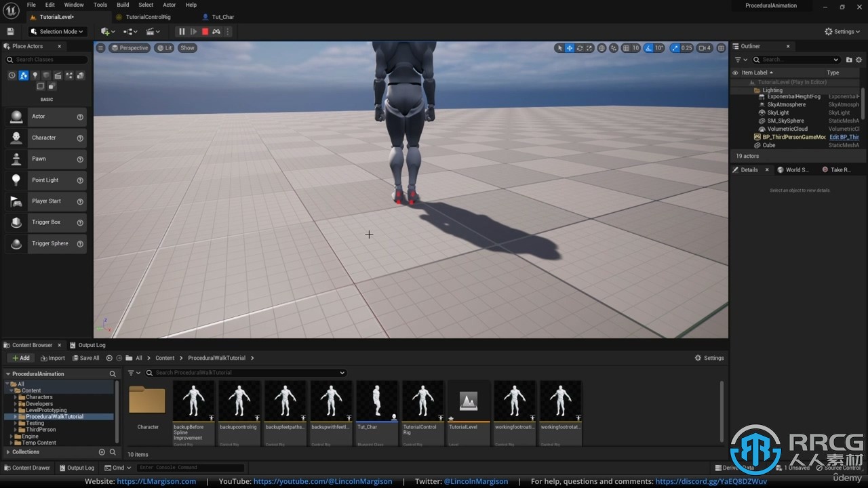Choose the select objects arrow tool
This screenshot has width=868, height=488.
tap(559, 48)
